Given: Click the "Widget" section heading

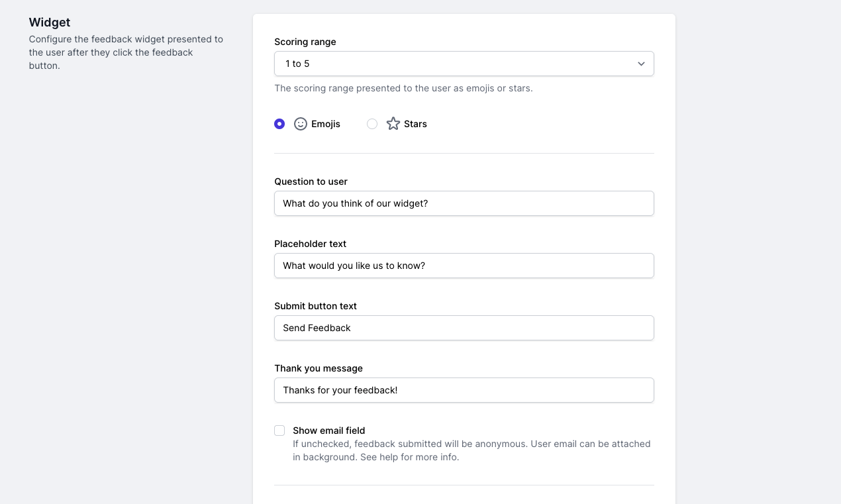Looking at the screenshot, I should point(50,23).
